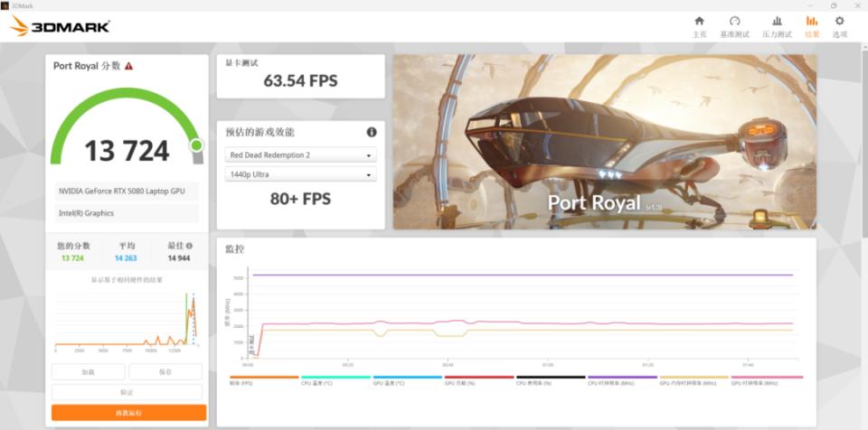Click the NVIDIA GeForce RTX 5080 Laptop GPU row
868x430 pixels.
point(127,192)
